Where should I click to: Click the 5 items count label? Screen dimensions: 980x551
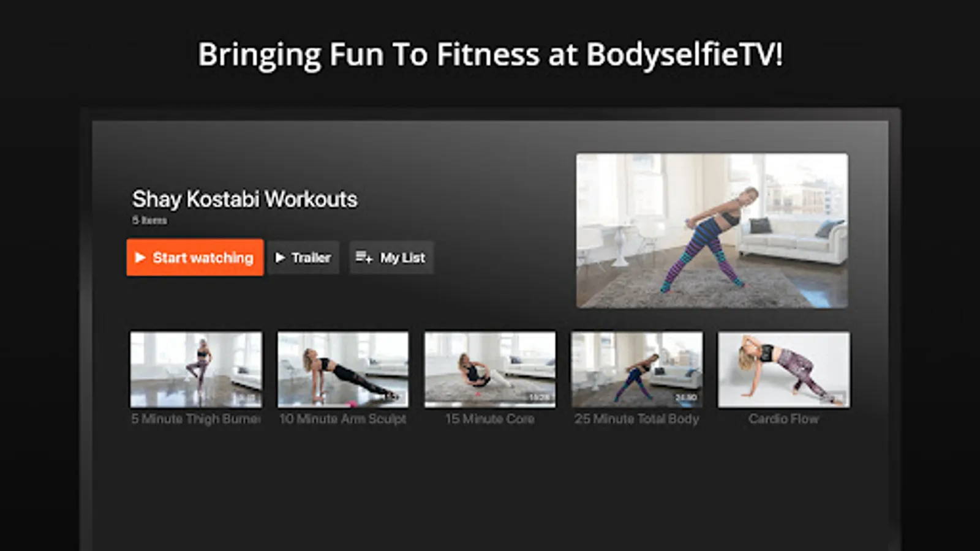149,220
